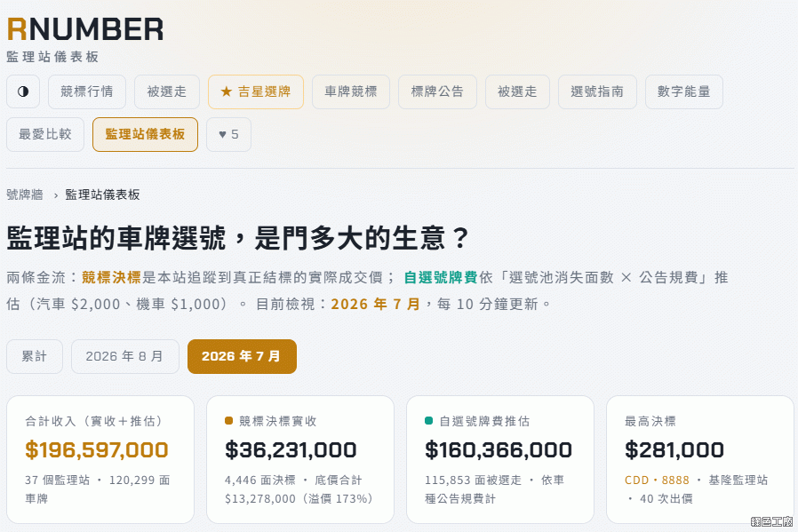Image resolution: width=798 pixels, height=532 pixels.
Task: Open the CDD・8888 plate link
Action: [657, 480]
